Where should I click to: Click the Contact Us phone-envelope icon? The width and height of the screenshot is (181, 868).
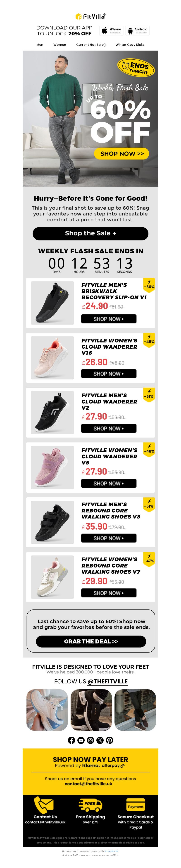(44, 805)
